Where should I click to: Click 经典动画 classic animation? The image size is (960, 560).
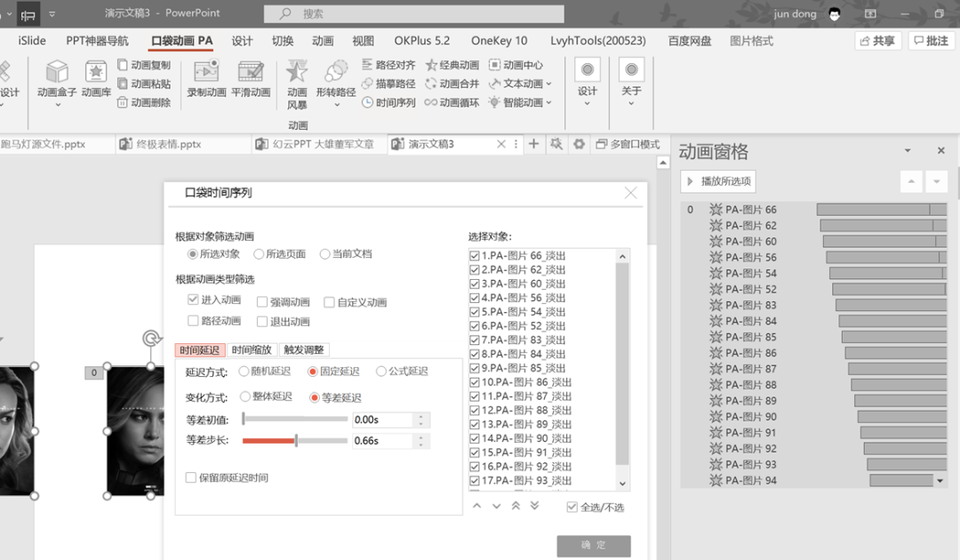coord(452,65)
